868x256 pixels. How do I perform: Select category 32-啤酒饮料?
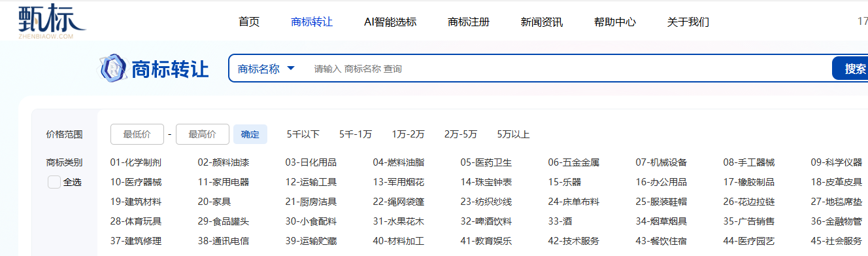tap(486, 221)
